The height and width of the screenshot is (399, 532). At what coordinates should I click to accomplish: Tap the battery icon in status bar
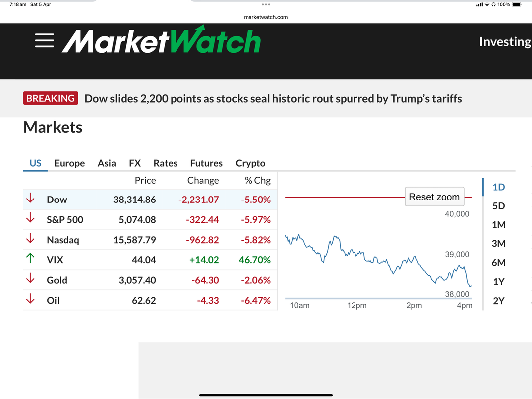[517, 5]
